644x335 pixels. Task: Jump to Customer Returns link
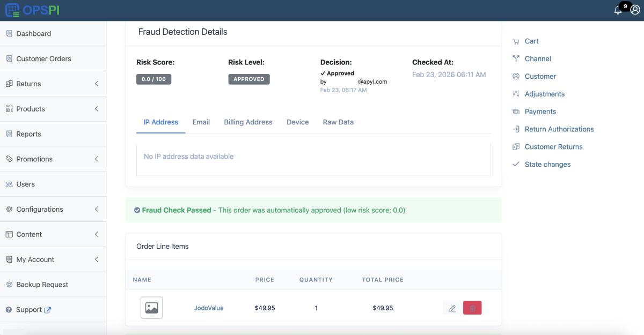tap(554, 147)
